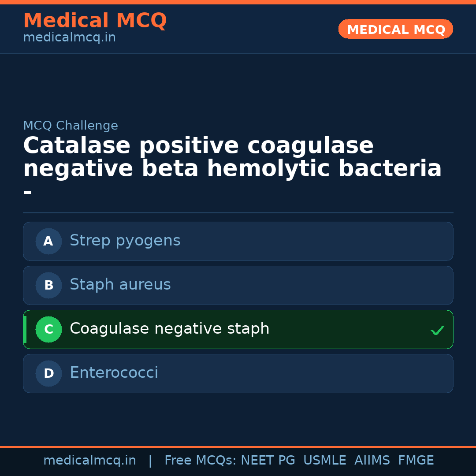Click the B letter circle icon

[x=48, y=285]
